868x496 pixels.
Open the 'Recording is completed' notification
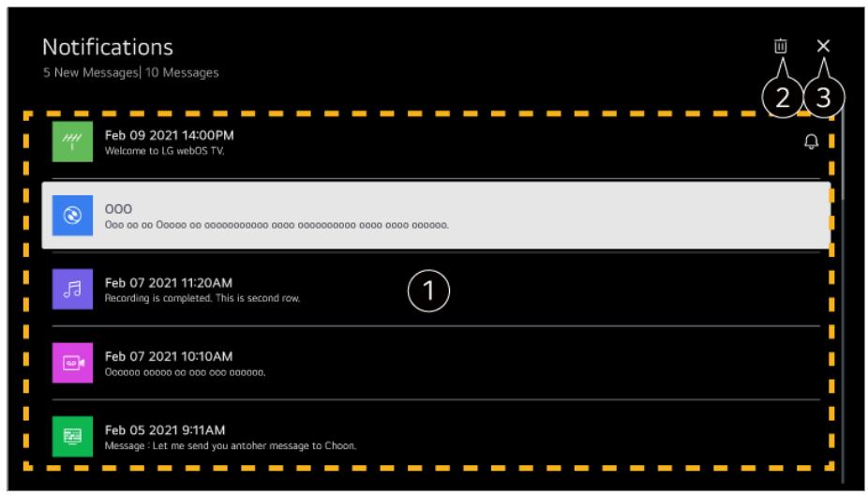click(x=436, y=289)
